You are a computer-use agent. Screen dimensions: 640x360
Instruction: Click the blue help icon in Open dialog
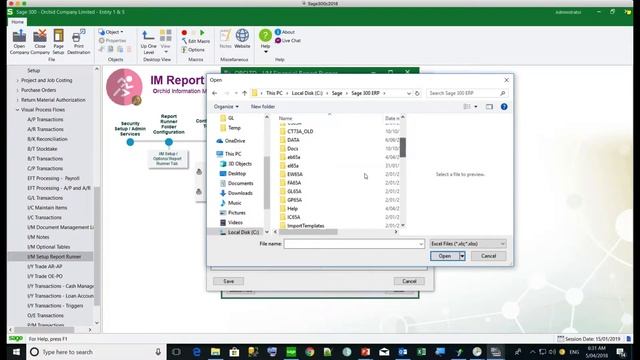pos(504,107)
